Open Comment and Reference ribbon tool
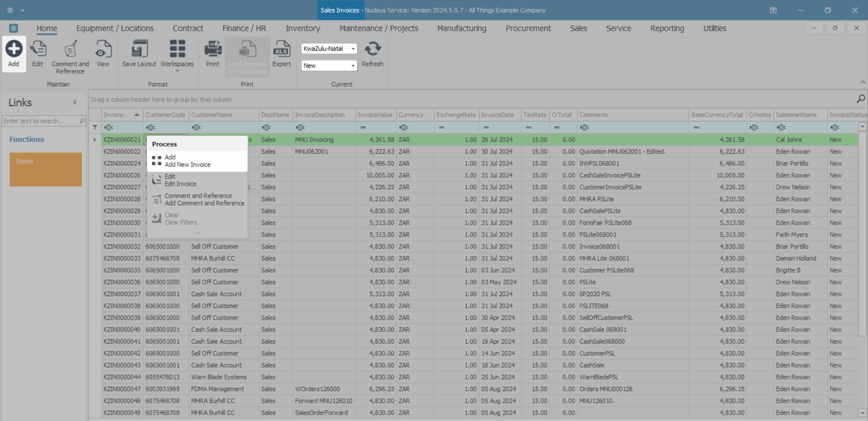 [70, 49]
